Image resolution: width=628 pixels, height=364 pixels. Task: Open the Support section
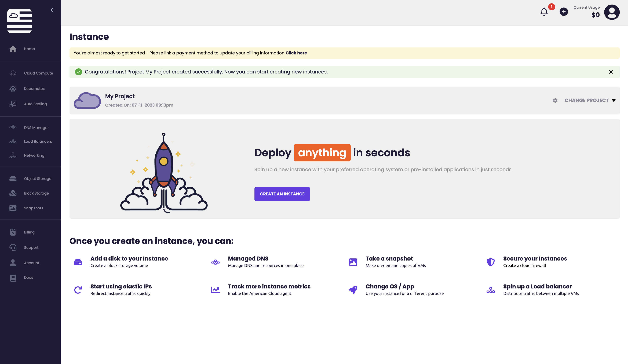(31, 247)
